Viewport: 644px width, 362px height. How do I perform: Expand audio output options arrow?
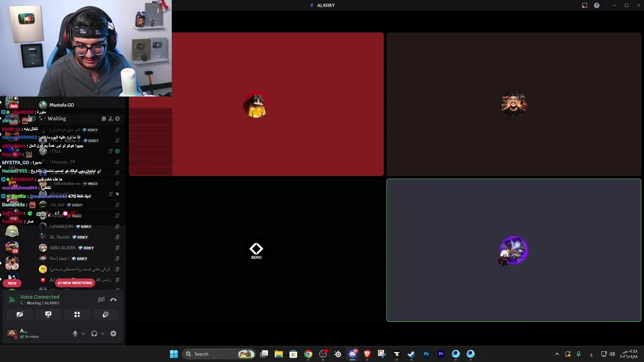pyautogui.click(x=103, y=333)
